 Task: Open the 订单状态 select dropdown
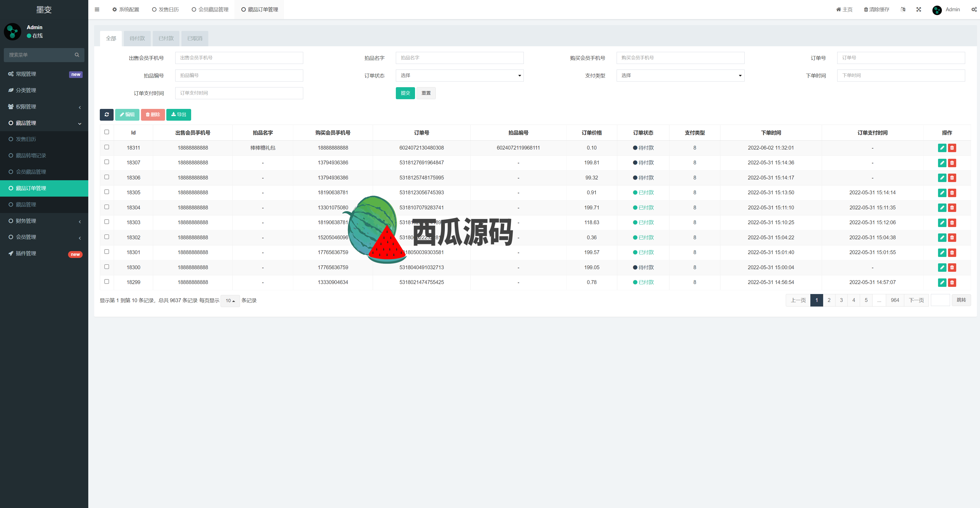459,75
